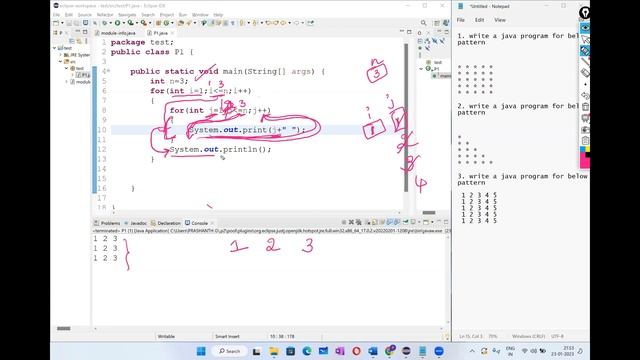The height and width of the screenshot is (360, 640).
Task: Select the annotation cursor pointer tool
Action: click(x=585, y=40)
